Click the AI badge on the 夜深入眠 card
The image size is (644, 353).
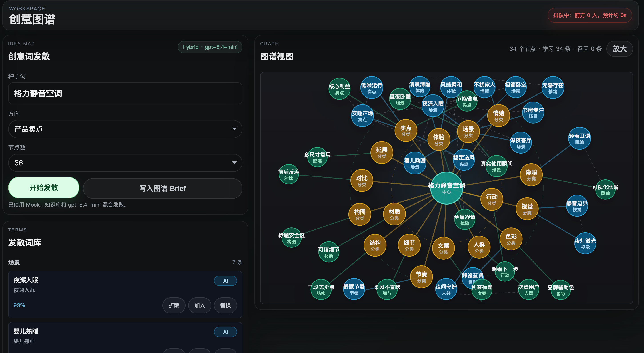click(x=225, y=281)
